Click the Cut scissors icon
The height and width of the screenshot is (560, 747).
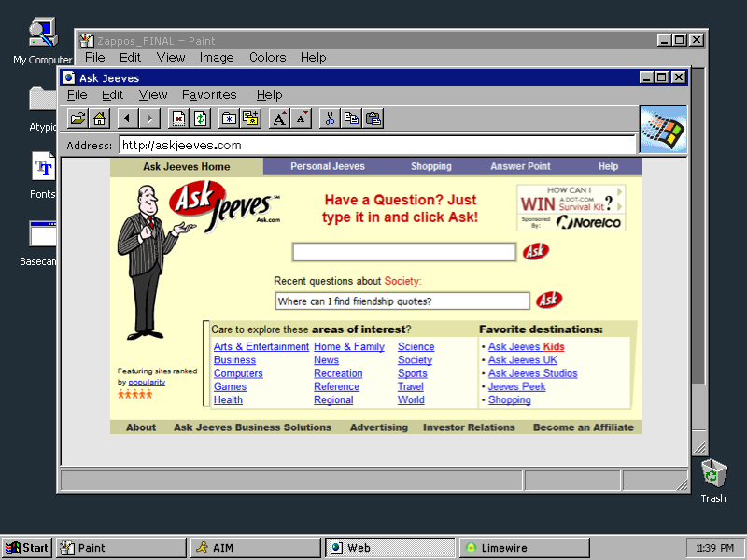pos(330,119)
